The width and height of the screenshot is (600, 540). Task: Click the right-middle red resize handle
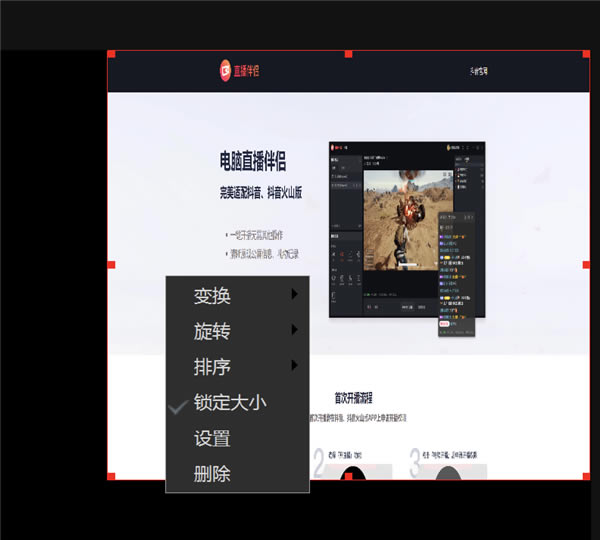pos(586,265)
